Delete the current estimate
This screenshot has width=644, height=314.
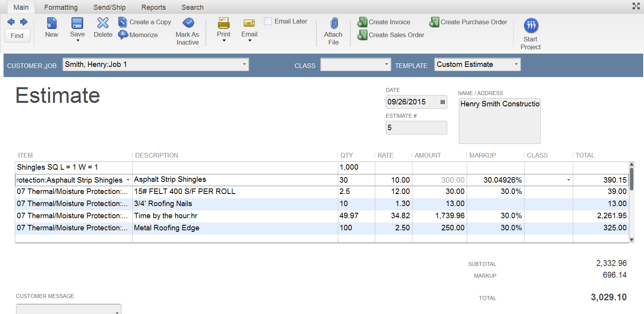tap(103, 23)
